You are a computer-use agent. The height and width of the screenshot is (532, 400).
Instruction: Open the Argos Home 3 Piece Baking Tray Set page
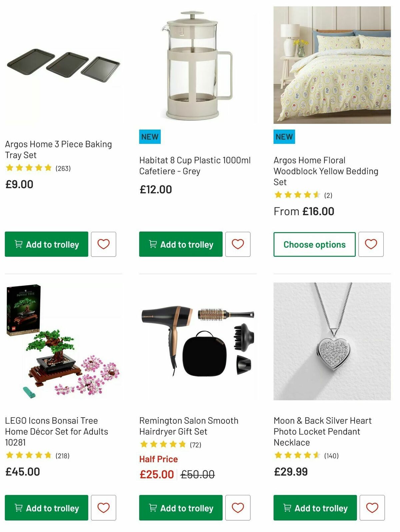point(58,150)
